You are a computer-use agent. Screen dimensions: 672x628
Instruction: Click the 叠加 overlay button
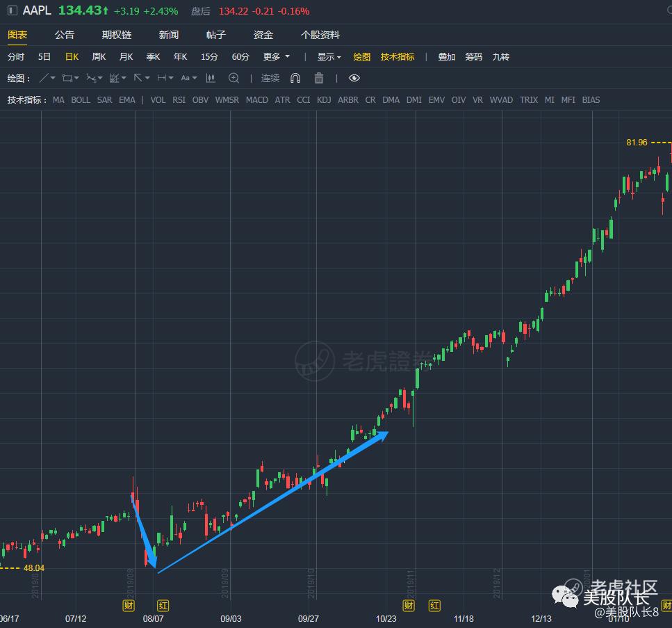click(x=447, y=56)
